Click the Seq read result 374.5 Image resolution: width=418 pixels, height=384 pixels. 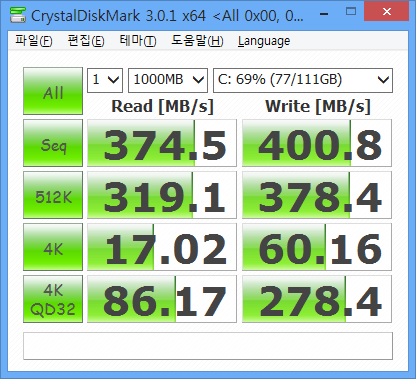click(x=162, y=143)
